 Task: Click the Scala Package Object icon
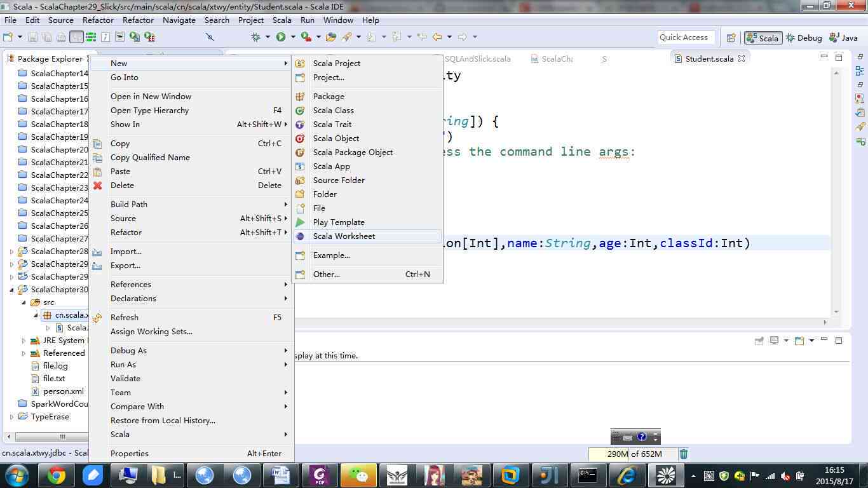pos(300,152)
